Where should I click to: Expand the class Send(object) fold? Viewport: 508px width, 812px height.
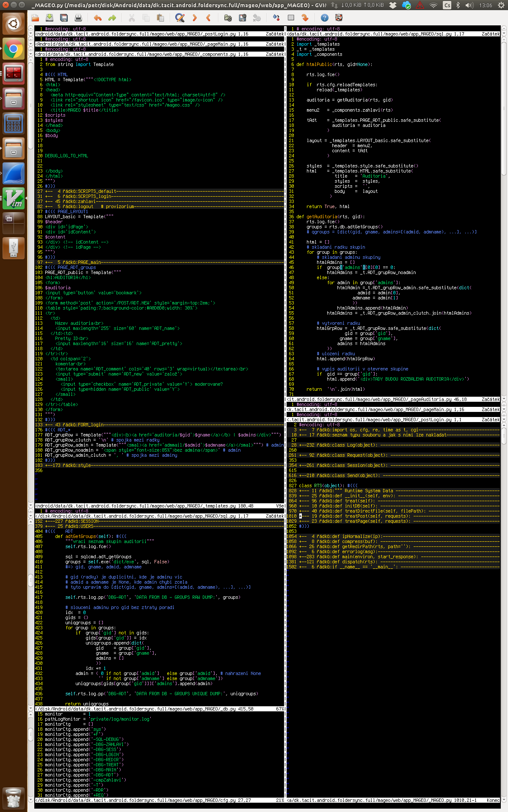394,475
